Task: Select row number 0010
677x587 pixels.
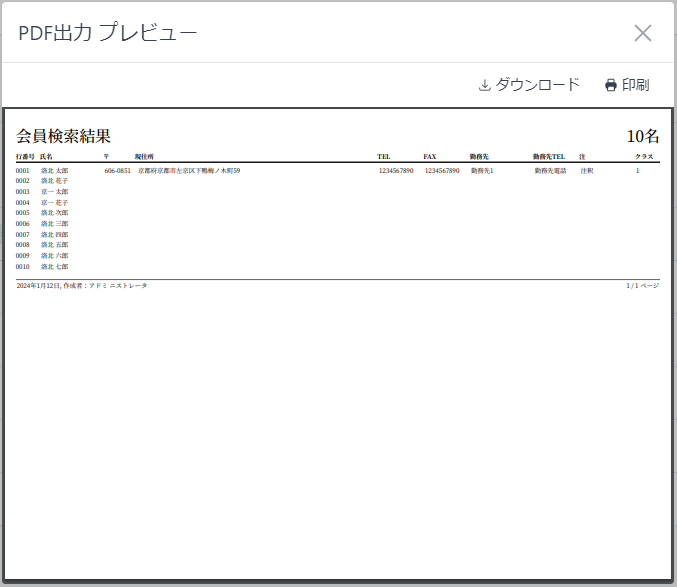Action: tap(22, 267)
